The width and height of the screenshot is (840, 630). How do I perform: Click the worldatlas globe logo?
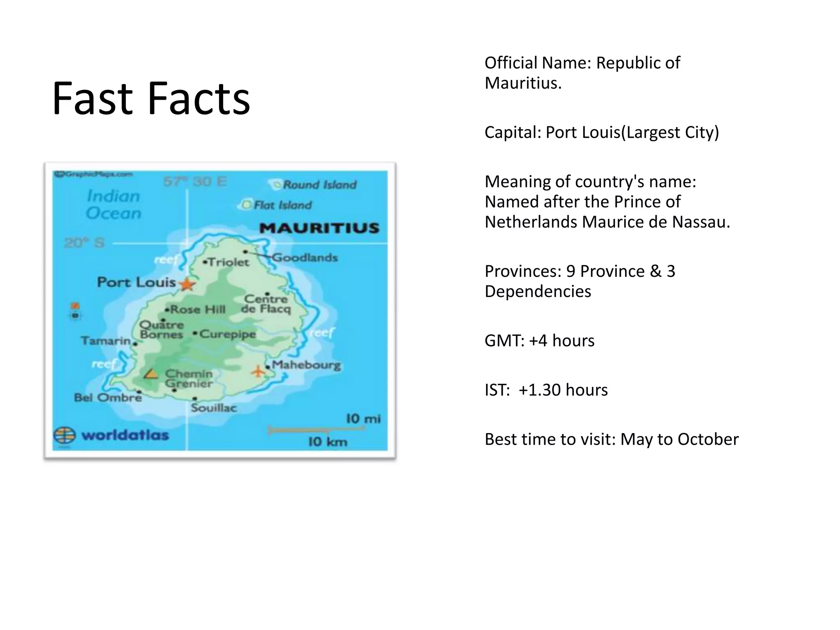click(x=64, y=435)
